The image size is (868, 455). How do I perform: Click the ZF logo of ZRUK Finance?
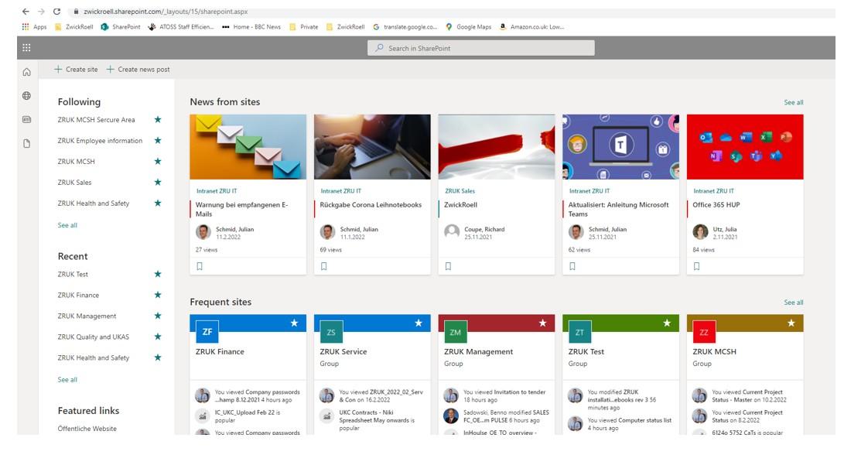pyautogui.click(x=207, y=331)
